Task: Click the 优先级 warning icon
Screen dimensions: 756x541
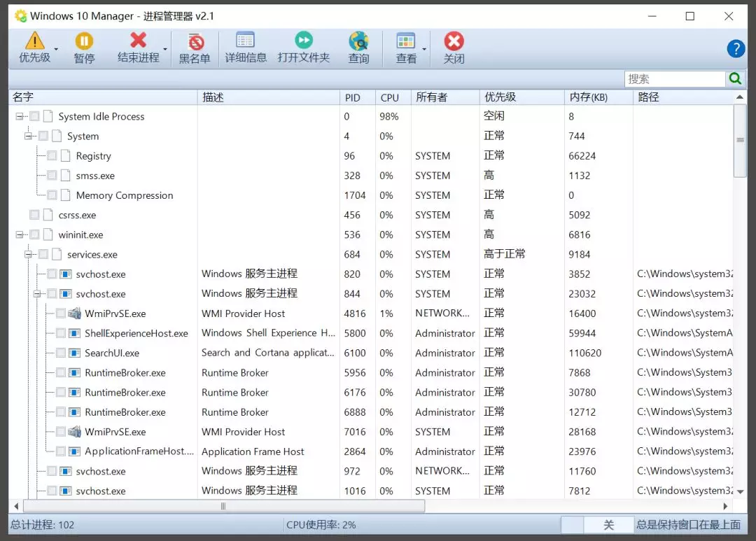Action: (35, 41)
